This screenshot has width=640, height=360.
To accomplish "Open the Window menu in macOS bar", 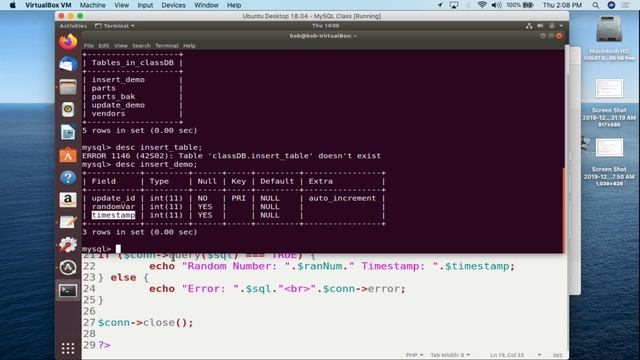I will (206, 5).
